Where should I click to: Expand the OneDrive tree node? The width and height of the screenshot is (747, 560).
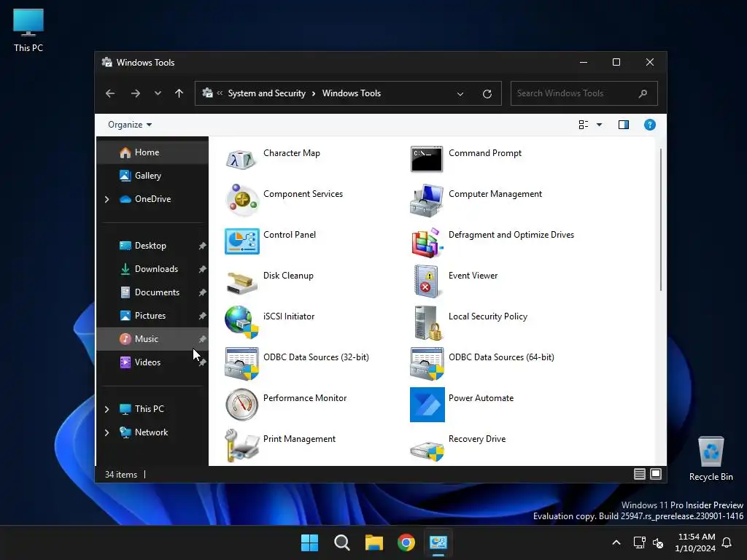[x=107, y=199]
